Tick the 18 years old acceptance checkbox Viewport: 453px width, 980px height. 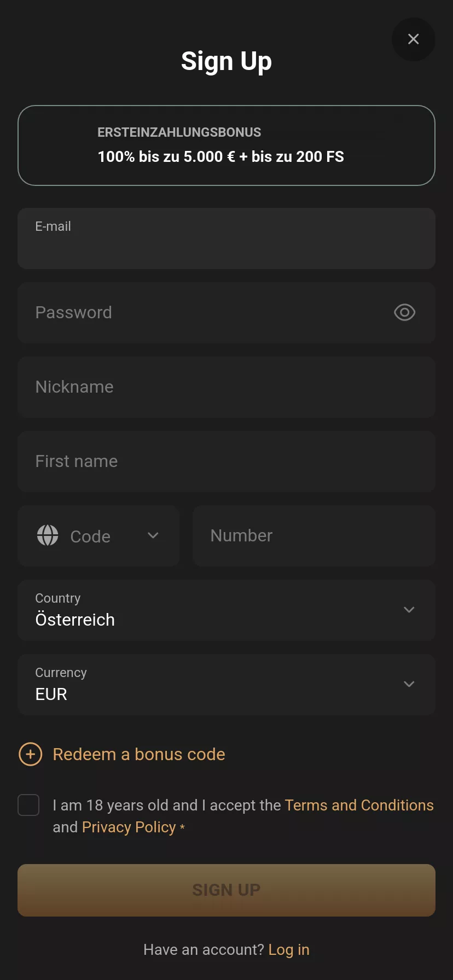(x=28, y=805)
